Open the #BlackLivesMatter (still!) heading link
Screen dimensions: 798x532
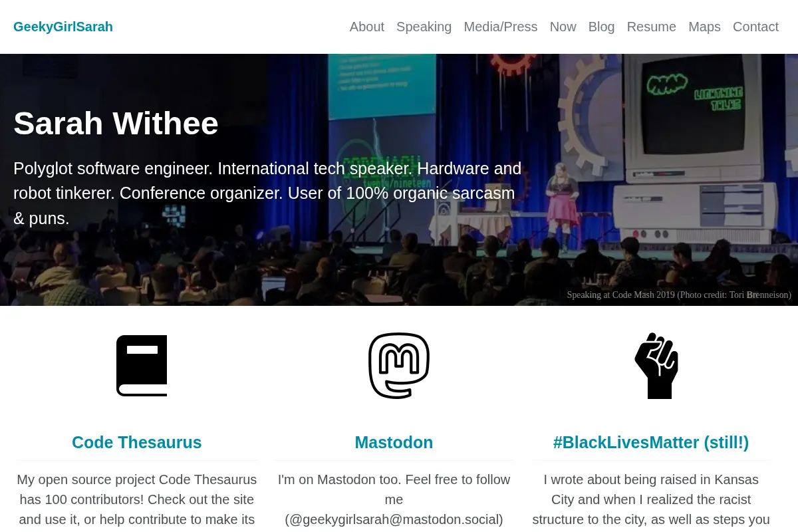click(651, 442)
